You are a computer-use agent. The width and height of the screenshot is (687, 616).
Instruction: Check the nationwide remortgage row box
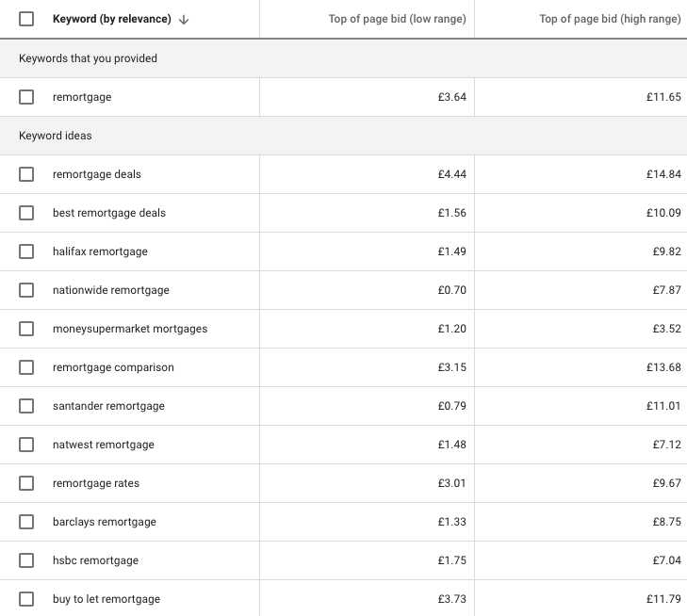26,290
